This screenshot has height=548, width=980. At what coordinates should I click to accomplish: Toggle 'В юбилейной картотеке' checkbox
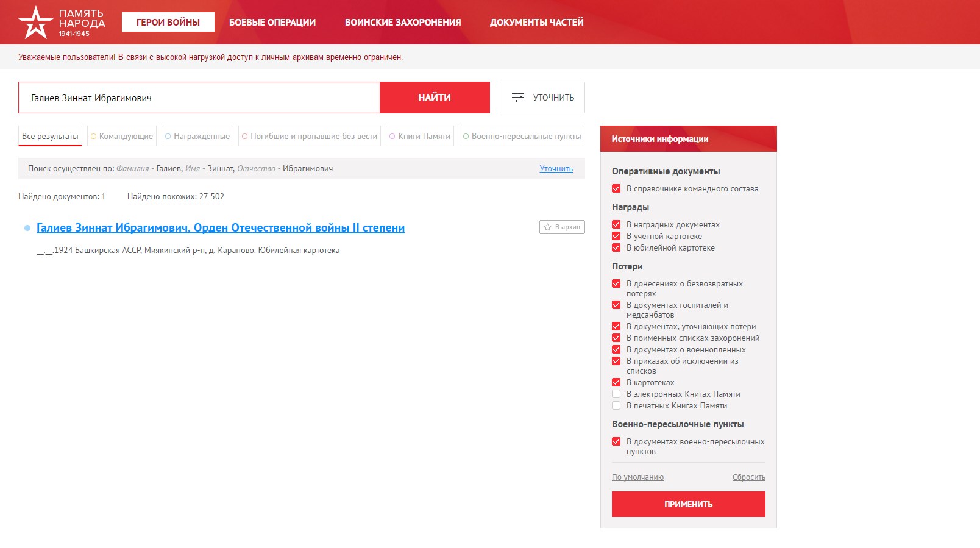click(x=616, y=247)
